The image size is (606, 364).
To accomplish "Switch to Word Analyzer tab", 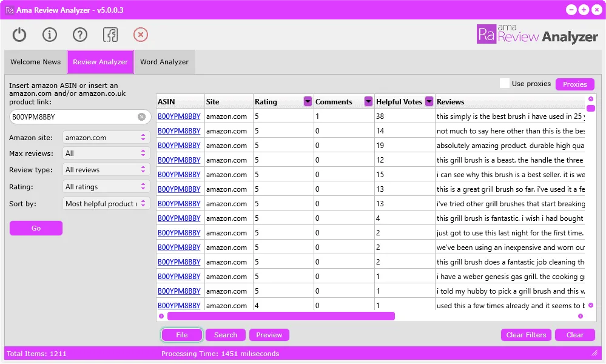I will coord(164,62).
